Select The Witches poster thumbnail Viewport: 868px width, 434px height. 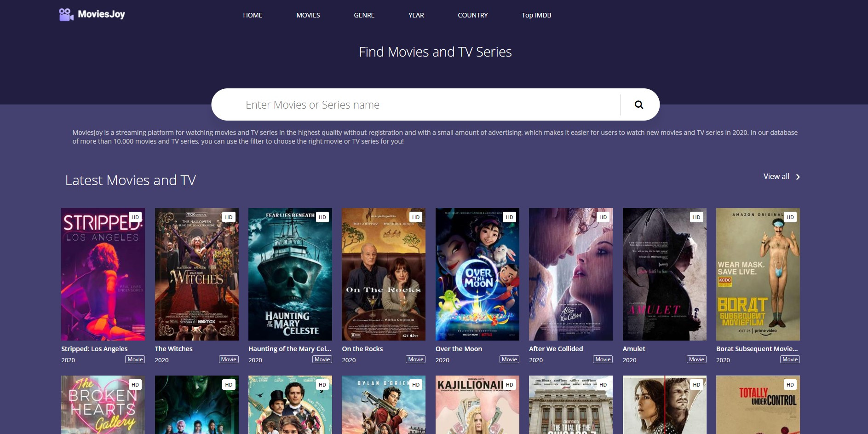tap(197, 274)
